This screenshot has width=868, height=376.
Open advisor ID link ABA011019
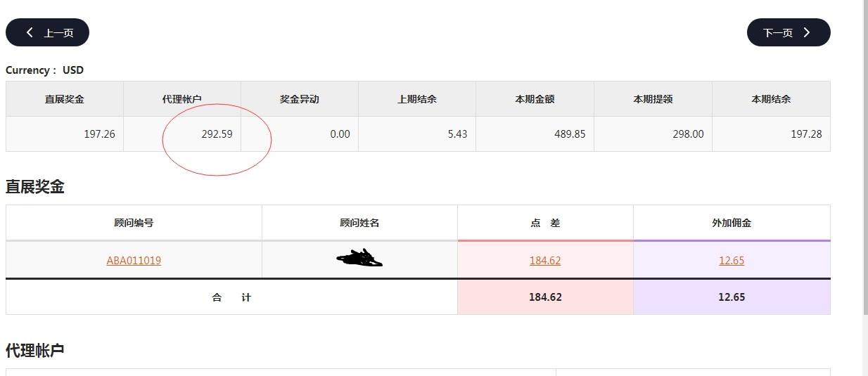[x=134, y=261]
